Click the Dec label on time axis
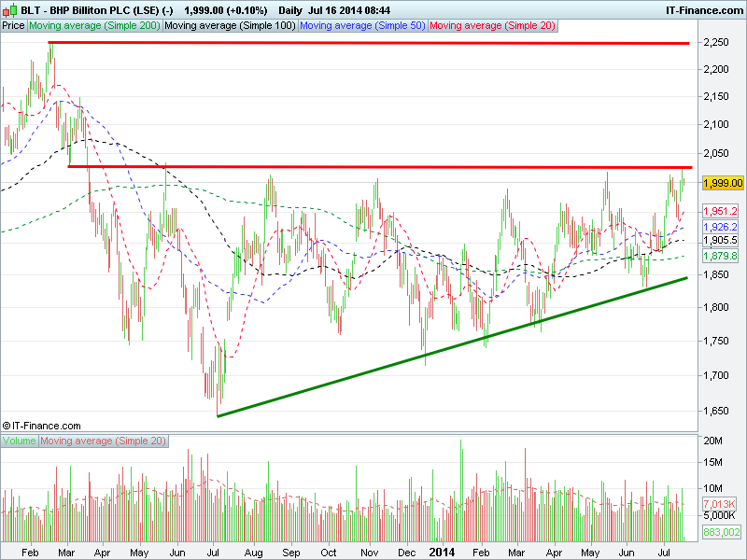This screenshot has height=560, width=747. point(406,553)
